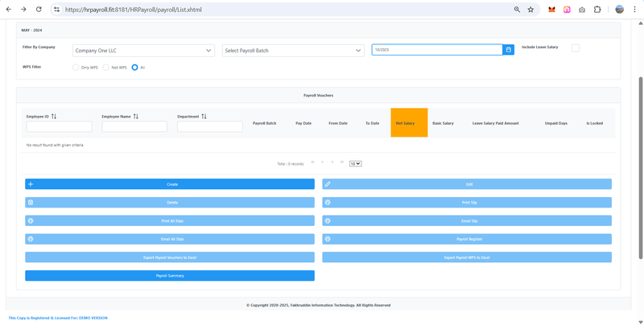Open the browser profile avatar

pos(619,10)
